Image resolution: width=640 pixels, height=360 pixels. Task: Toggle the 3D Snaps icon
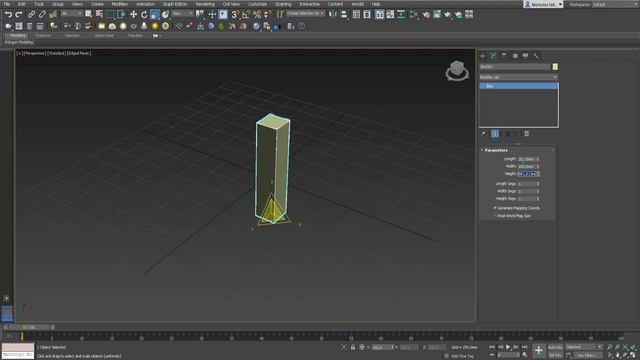(x=235, y=14)
